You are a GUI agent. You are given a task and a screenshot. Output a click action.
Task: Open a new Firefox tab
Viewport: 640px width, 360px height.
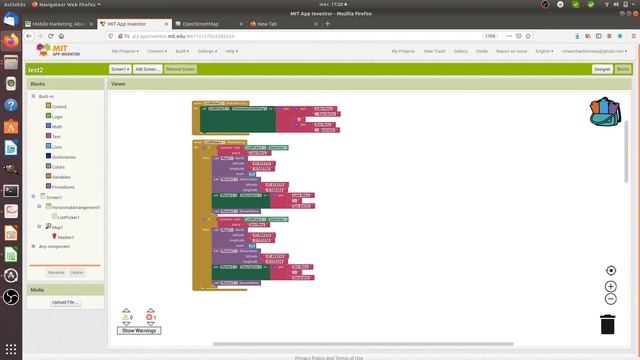click(327, 24)
